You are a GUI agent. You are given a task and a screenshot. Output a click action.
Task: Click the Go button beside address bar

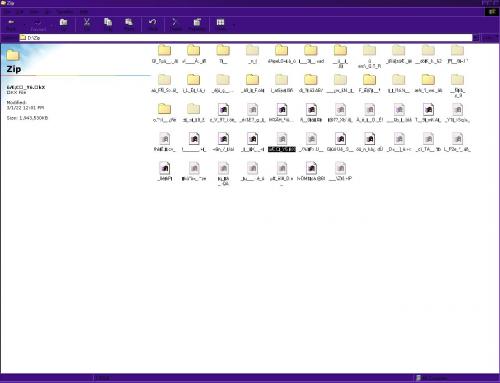tap(490, 38)
